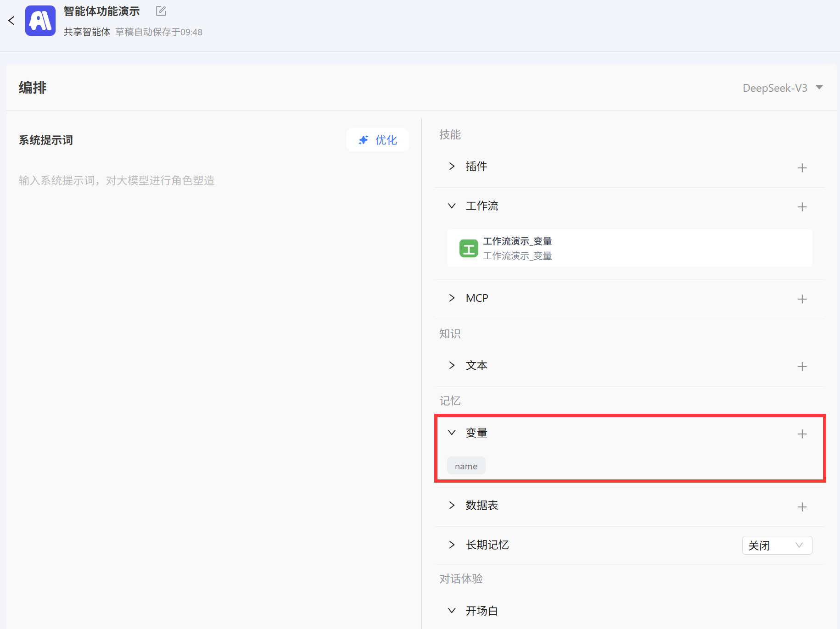Click the back arrow icon

11,21
